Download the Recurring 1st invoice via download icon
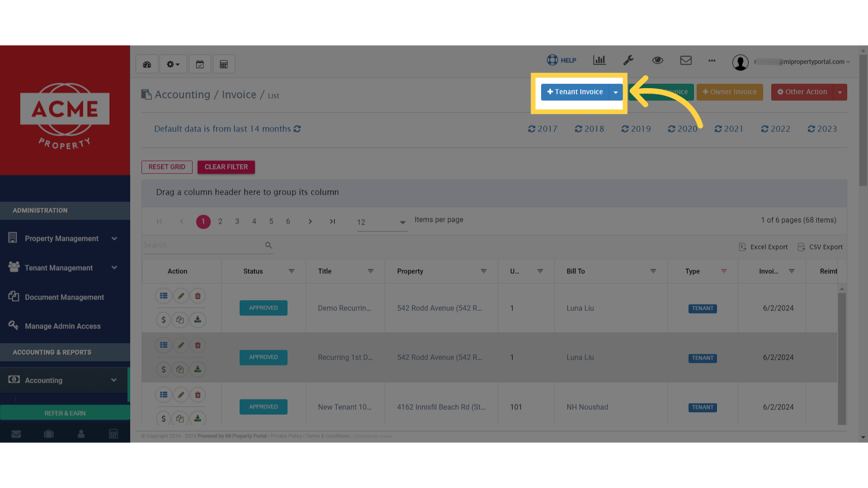Screen dimensions: 868x488 click(x=198, y=369)
